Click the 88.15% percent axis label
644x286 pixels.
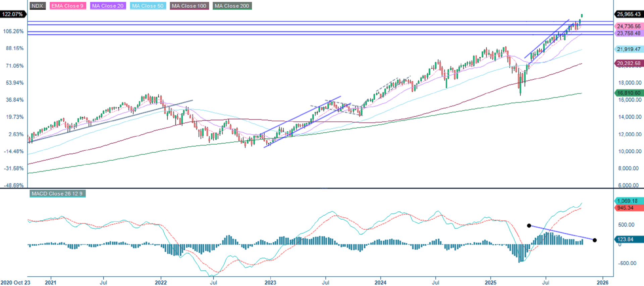pyautogui.click(x=15, y=48)
